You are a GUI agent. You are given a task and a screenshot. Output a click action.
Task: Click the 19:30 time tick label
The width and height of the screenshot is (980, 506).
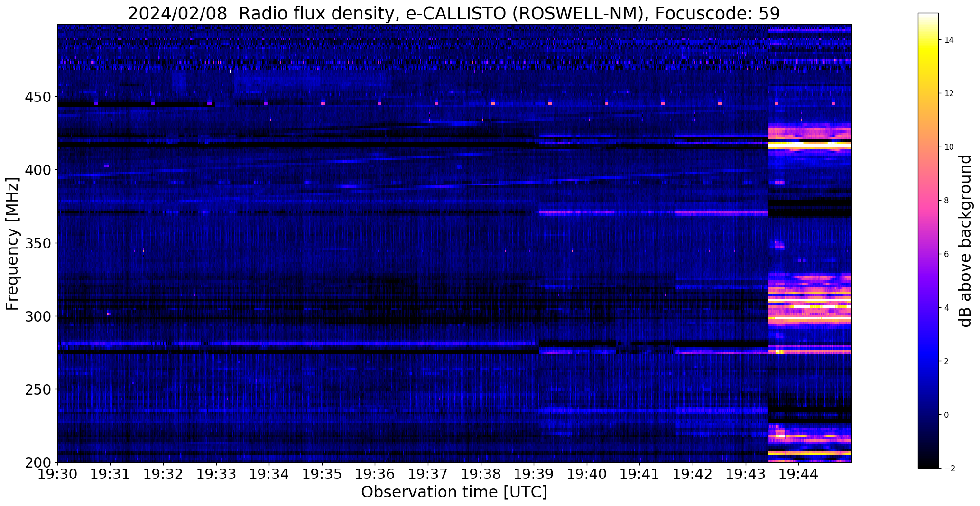tap(58, 474)
